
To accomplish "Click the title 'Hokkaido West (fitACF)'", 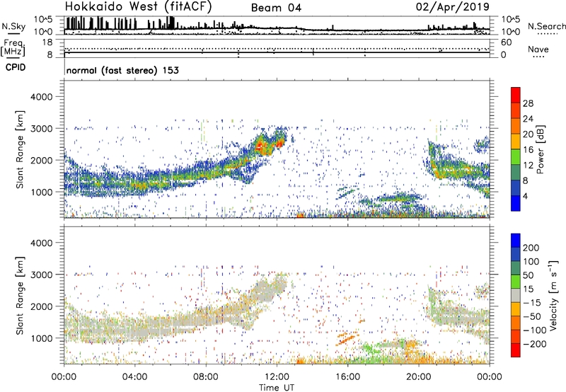I will 138,7.
